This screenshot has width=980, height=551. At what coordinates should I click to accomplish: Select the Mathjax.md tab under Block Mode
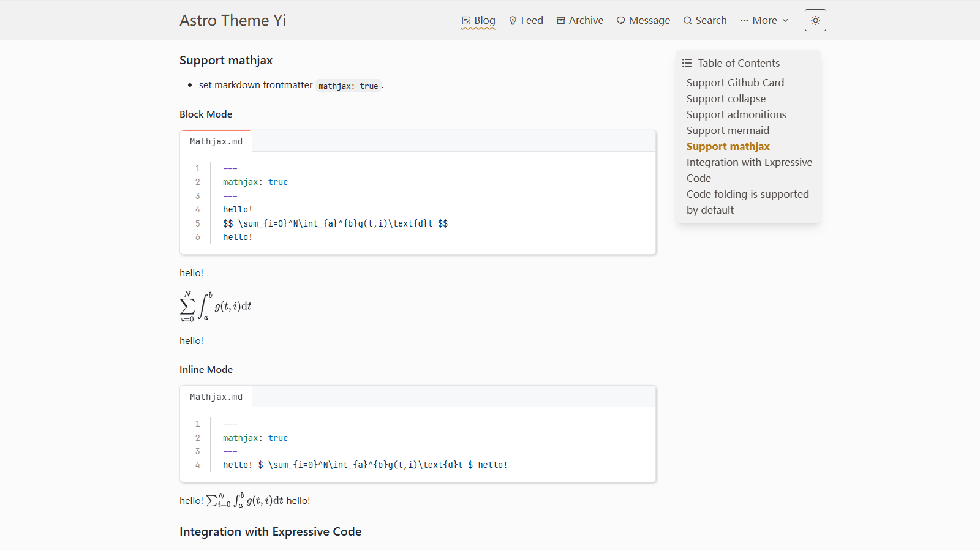pos(216,141)
